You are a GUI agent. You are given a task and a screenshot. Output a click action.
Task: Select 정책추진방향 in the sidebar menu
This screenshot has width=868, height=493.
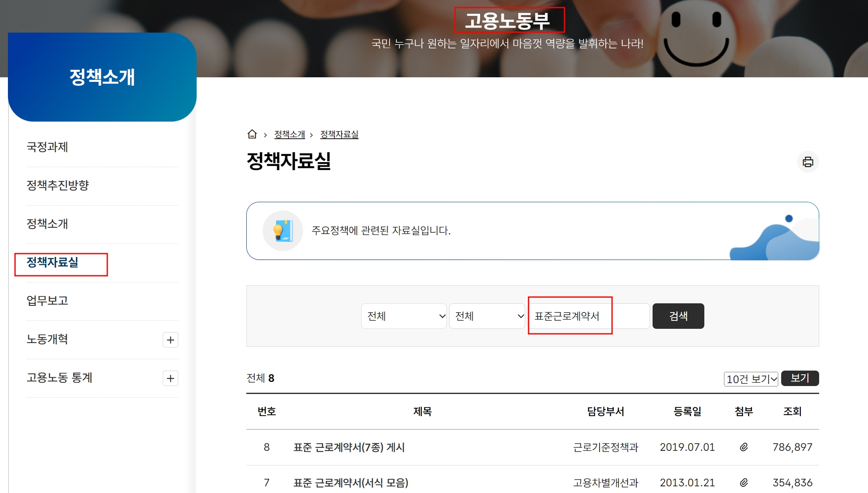click(x=58, y=185)
